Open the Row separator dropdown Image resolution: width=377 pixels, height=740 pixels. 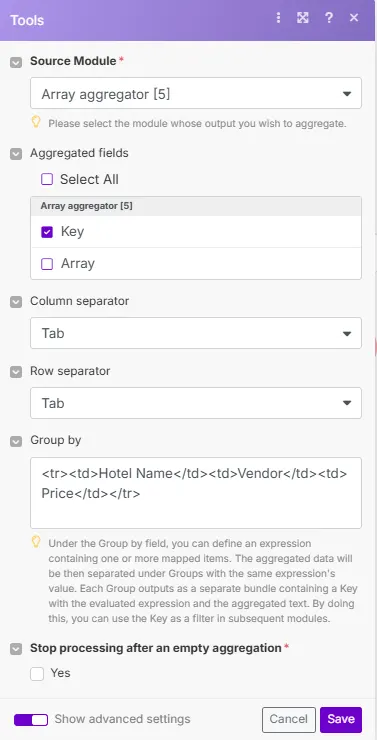point(196,403)
